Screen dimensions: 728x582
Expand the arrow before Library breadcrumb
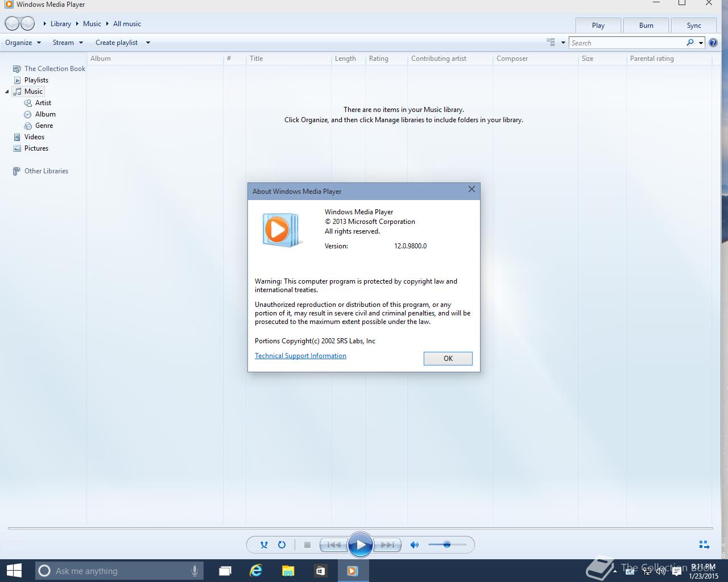45,24
